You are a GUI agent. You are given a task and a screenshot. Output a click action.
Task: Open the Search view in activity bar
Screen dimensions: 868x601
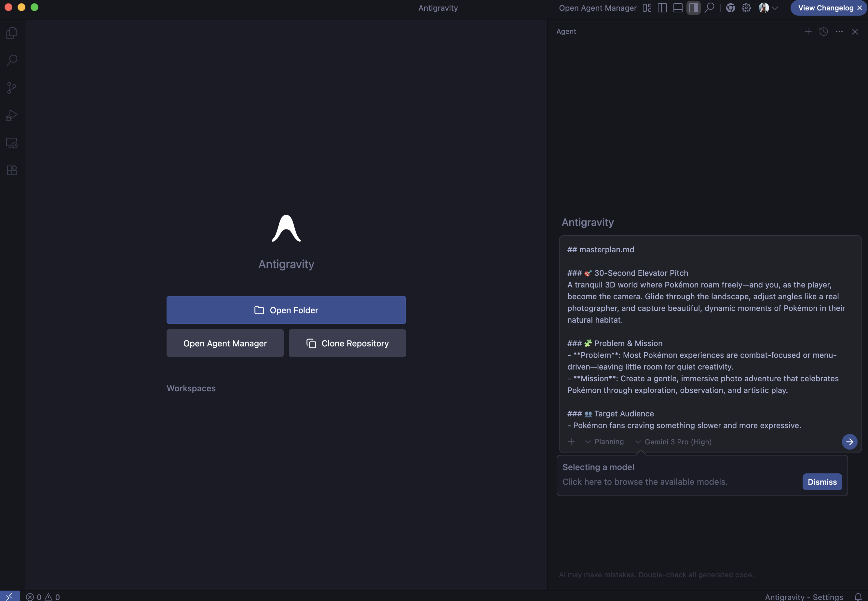point(12,60)
